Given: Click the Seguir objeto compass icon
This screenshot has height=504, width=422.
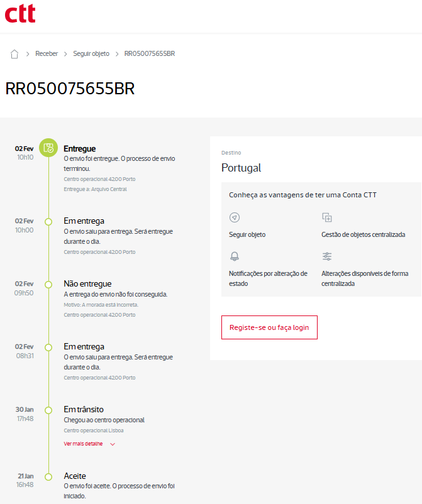Looking at the screenshot, I should point(235,217).
